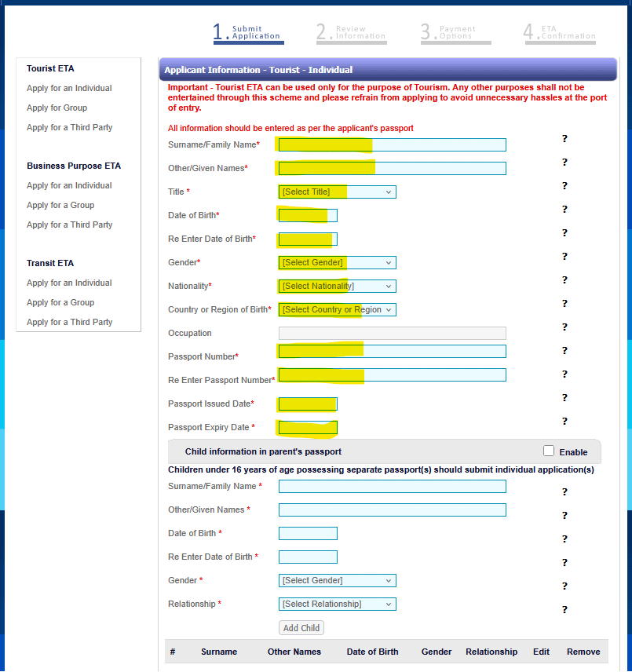This screenshot has height=672, width=632.
Task: Enable child information in parent's passport checkbox
Action: coord(549,451)
